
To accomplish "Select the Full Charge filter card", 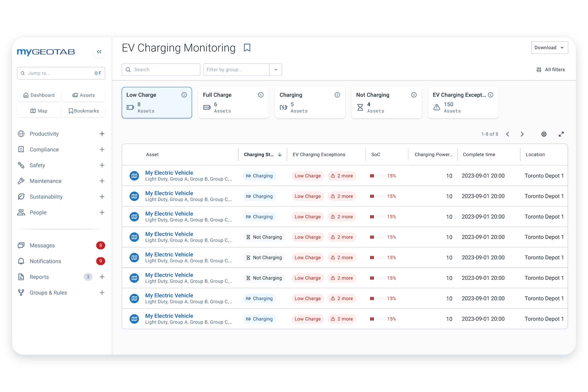I will pos(234,103).
